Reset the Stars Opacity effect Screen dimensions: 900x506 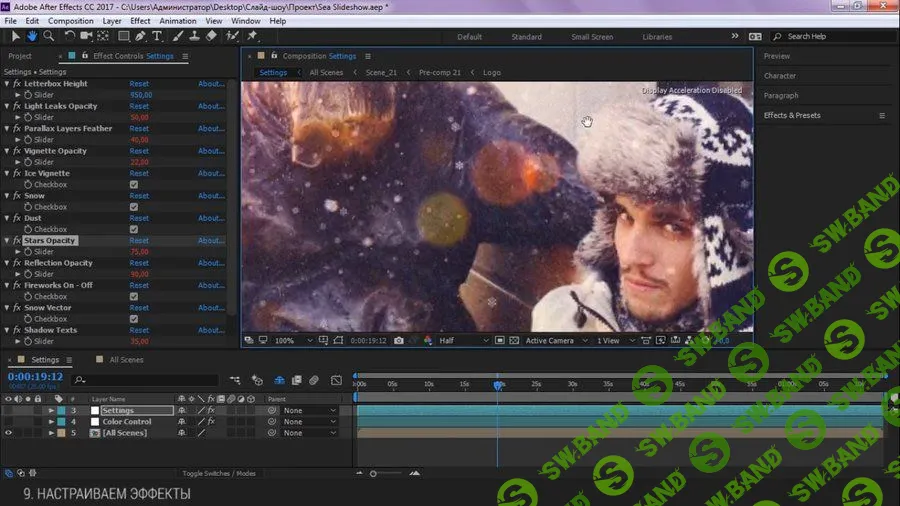click(139, 240)
